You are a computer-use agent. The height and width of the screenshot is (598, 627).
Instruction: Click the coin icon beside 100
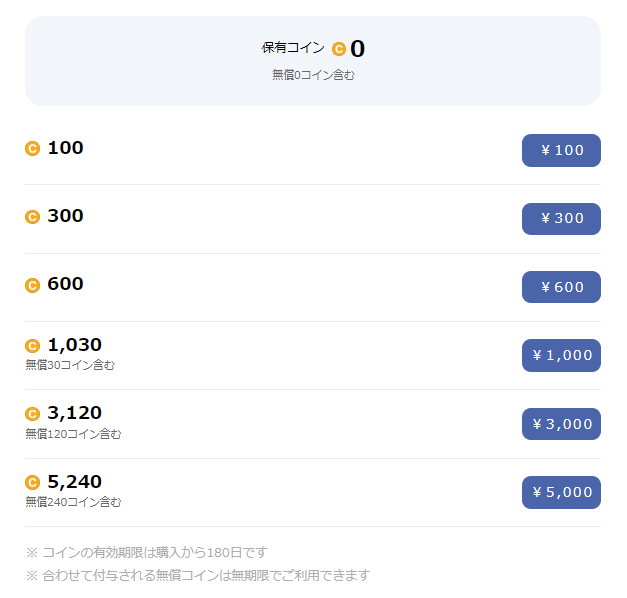pos(32,149)
